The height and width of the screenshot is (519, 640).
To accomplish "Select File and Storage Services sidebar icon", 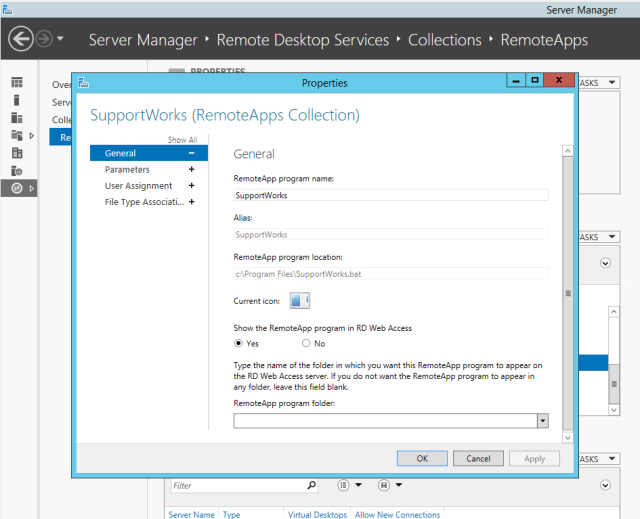I will 17,135.
